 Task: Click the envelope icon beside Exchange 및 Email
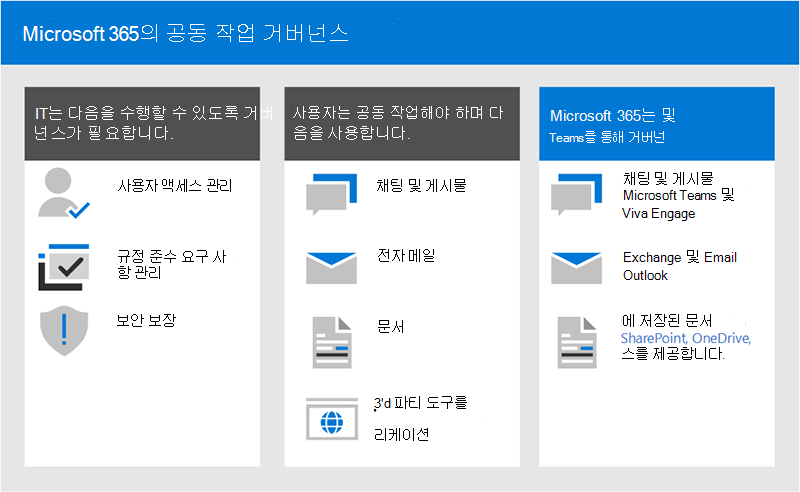(576, 267)
